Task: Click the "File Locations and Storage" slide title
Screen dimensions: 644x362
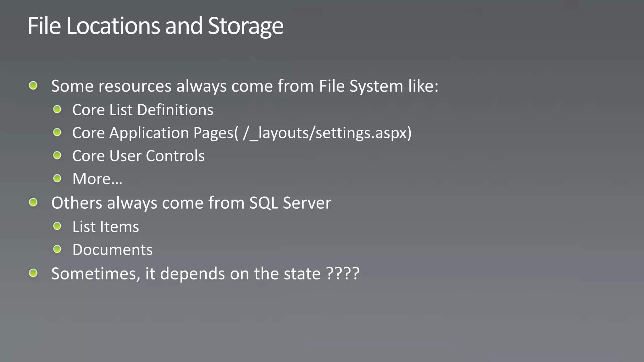Action: 155,26
